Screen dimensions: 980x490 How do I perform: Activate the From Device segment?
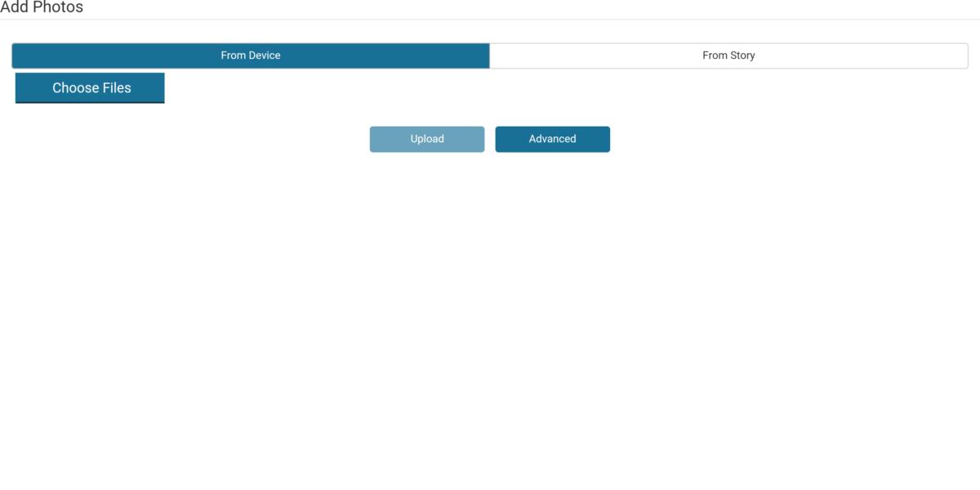(x=251, y=56)
